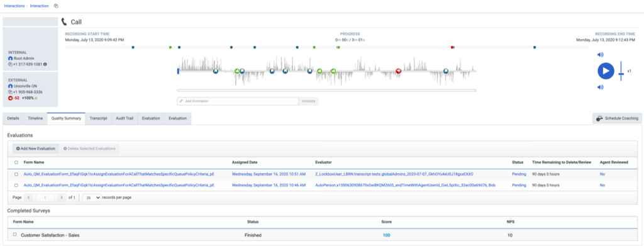Switch to the Timeline tab
Image resolution: width=644 pixels, height=246 pixels.
pos(35,118)
